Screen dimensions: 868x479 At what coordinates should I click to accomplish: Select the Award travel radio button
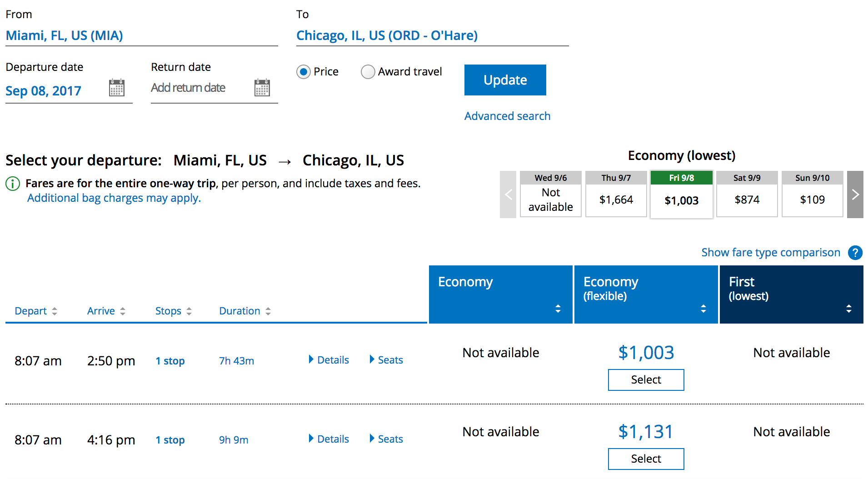click(368, 72)
